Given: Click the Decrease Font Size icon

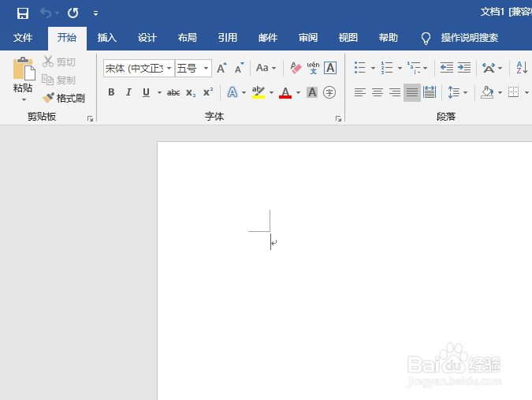Looking at the screenshot, I should click(x=239, y=68).
